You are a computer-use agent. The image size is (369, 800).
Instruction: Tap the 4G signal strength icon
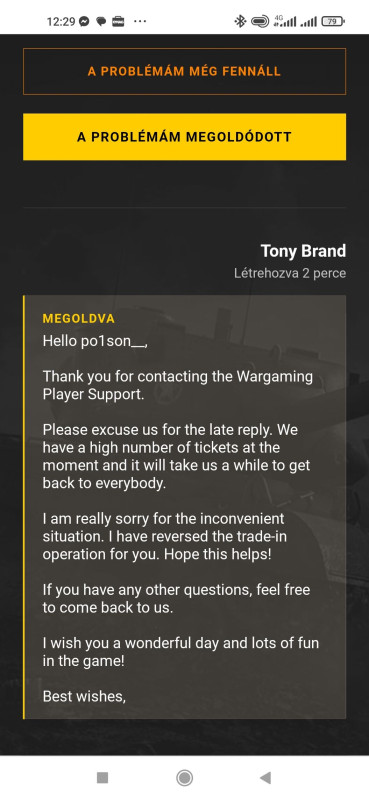tap(285, 21)
